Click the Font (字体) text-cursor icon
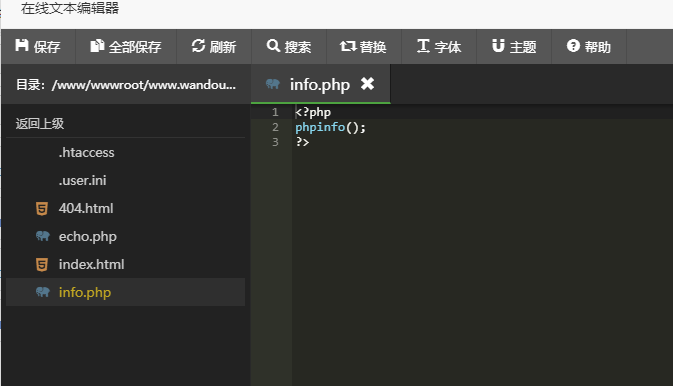Image resolution: width=673 pixels, height=386 pixels. point(423,46)
